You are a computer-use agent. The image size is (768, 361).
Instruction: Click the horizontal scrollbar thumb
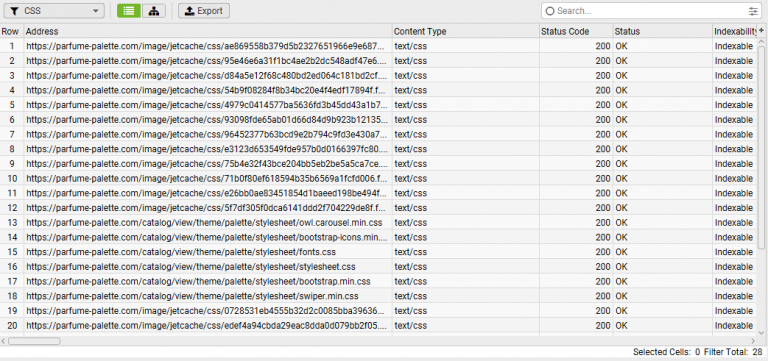point(34,341)
